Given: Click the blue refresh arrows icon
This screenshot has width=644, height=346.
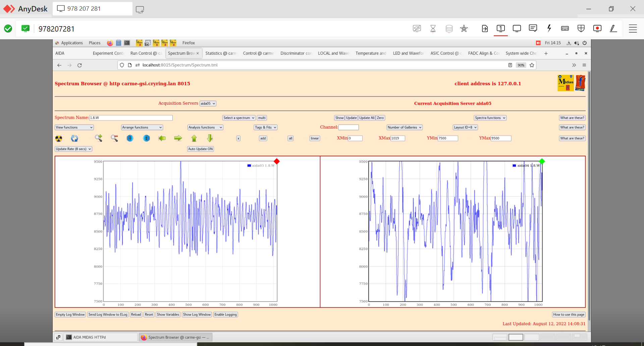Looking at the screenshot, I should tap(74, 138).
